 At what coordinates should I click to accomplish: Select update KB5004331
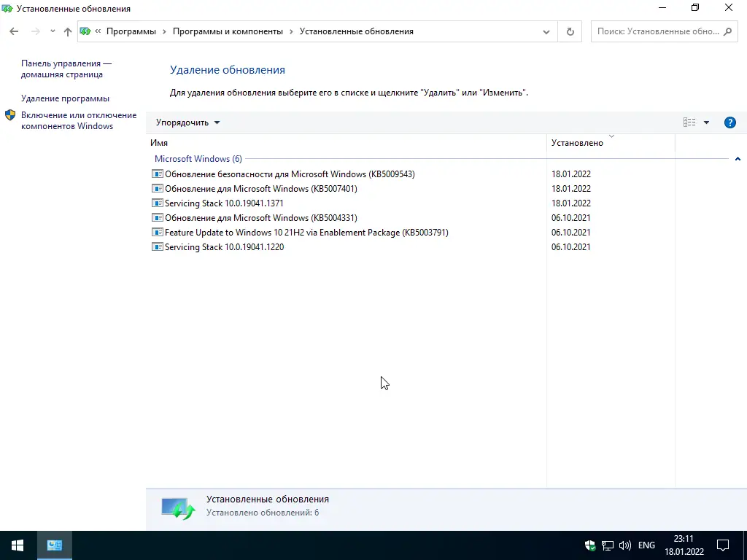click(x=261, y=218)
